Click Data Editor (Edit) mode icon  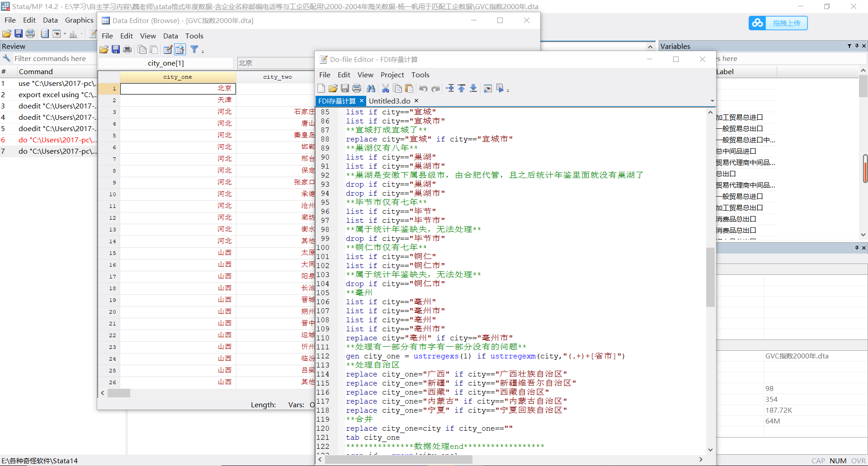(x=168, y=50)
